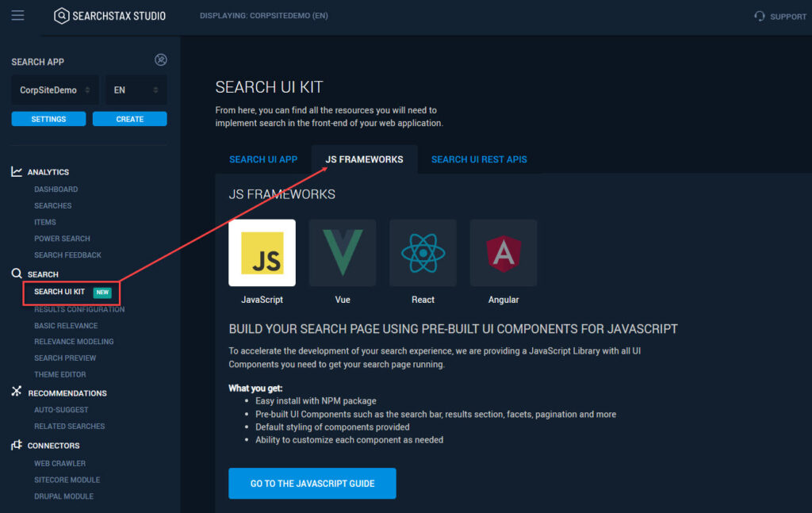Open Results Configuration page
Viewport: 812px width, 513px height.
tap(79, 309)
